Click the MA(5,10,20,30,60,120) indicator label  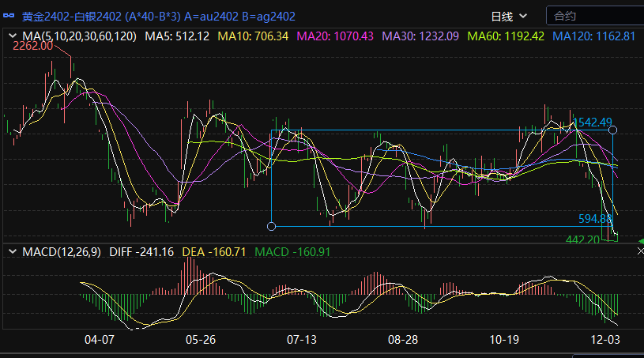coord(79,36)
